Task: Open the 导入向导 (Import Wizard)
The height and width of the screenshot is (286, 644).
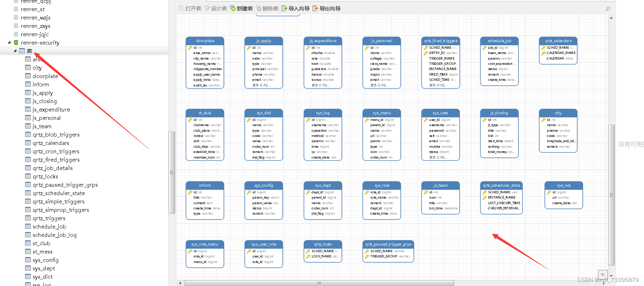Action: (295, 8)
